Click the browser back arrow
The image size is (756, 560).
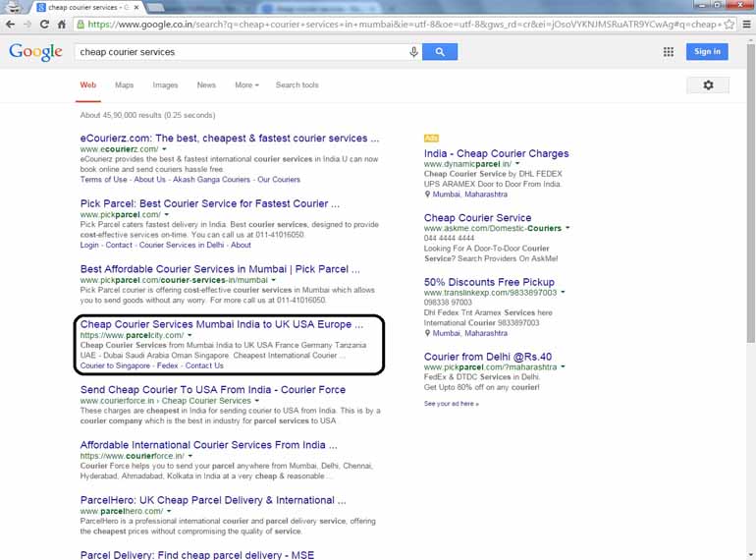click(11, 25)
